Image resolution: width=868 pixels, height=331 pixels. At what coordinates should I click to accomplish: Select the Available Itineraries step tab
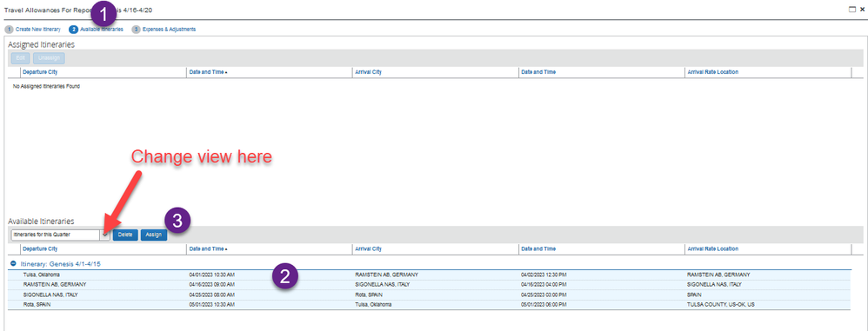coord(97,30)
